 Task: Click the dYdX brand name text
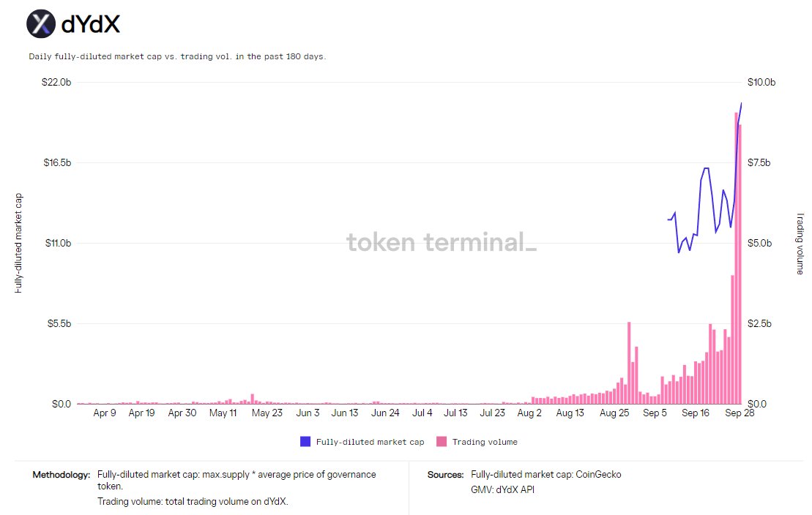(91, 24)
